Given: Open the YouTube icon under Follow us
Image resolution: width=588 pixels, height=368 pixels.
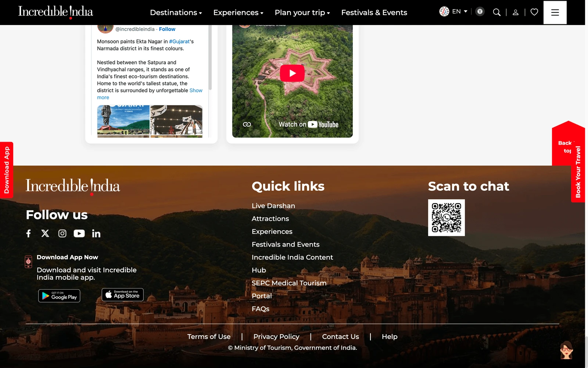Looking at the screenshot, I should 79,233.
